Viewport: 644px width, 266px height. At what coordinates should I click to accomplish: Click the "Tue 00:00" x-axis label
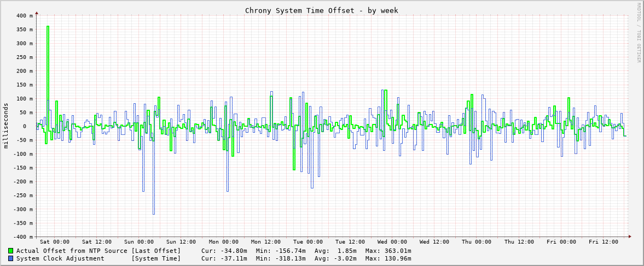coord(308,242)
